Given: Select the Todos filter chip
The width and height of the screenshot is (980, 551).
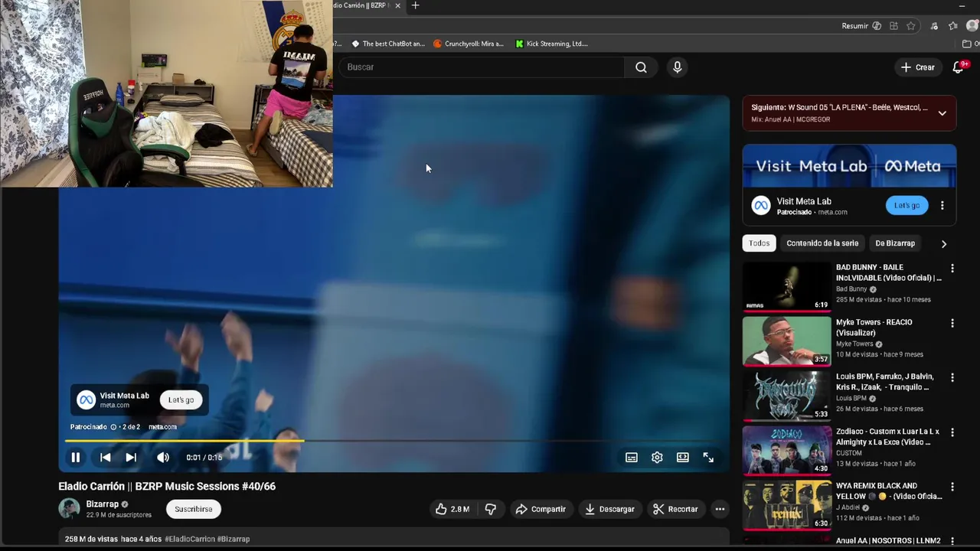Looking at the screenshot, I should coord(759,243).
